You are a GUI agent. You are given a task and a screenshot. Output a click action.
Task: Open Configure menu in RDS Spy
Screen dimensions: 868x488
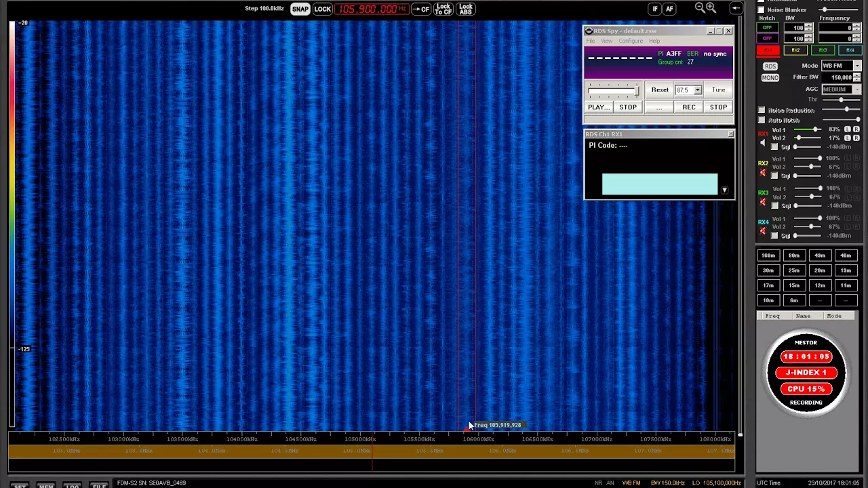tap(630, 41)
